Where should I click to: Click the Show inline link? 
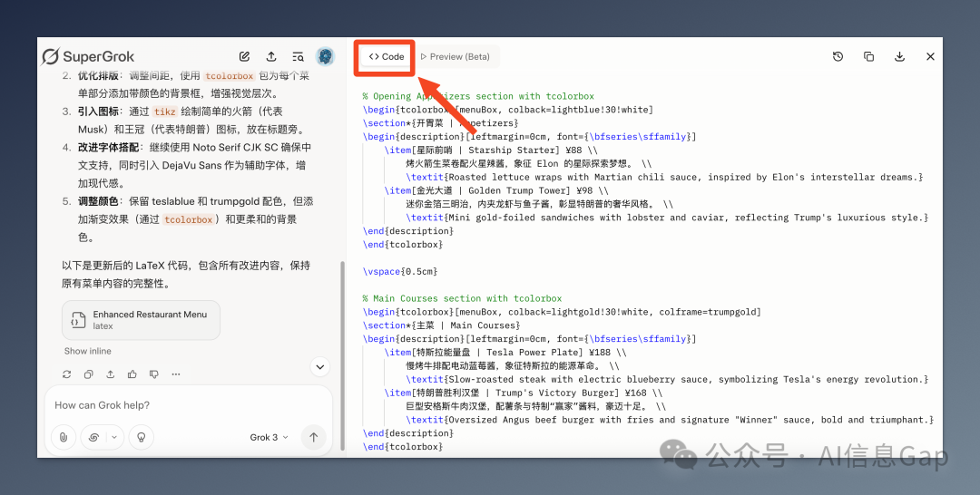(x=87, y=351)
